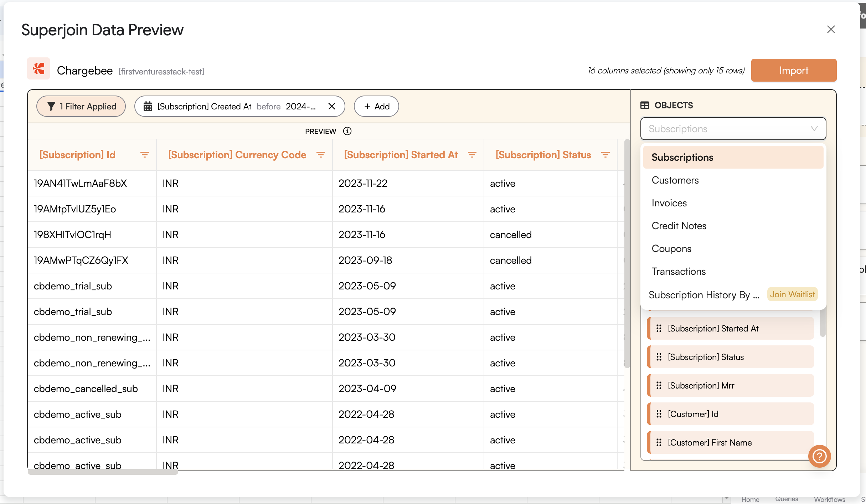Click drag handle of Subscription Mrr field
The image size is (866, 504).
pos(659,385)
